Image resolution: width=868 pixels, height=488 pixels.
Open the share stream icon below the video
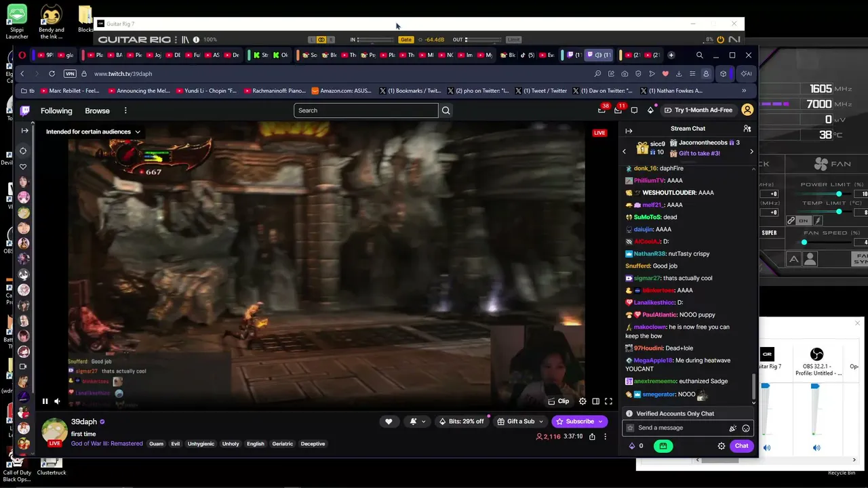(x=592, y=436)
